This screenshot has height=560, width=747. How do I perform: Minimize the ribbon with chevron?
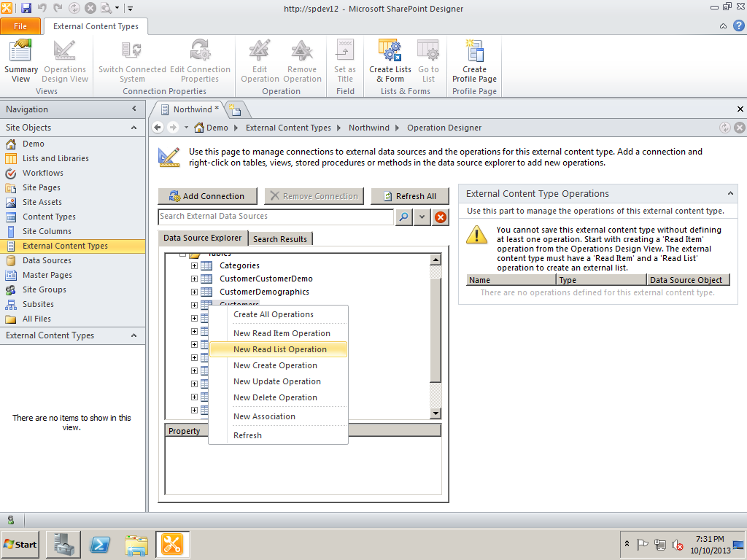tap(723, 26)
